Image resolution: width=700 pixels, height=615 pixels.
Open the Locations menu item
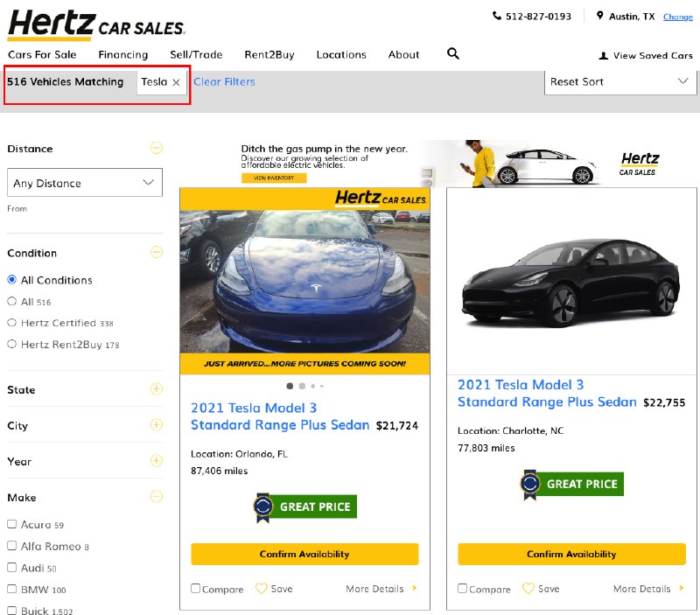coord(341,54)
